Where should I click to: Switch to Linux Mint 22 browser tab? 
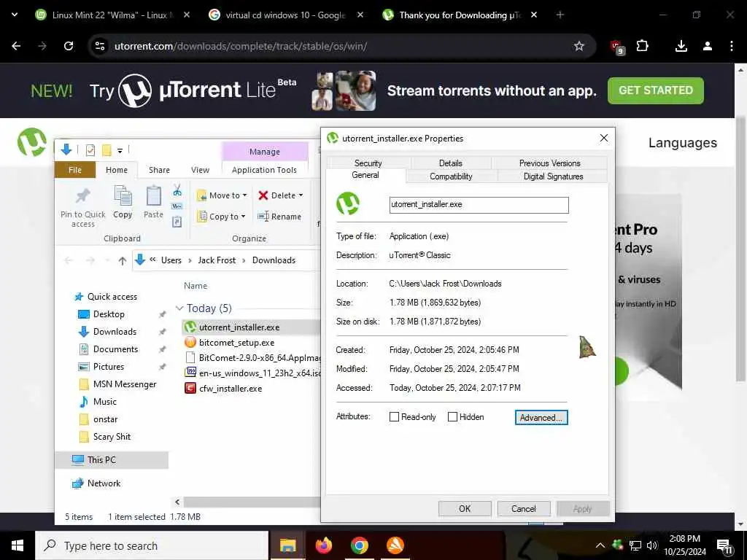point(112,15)
